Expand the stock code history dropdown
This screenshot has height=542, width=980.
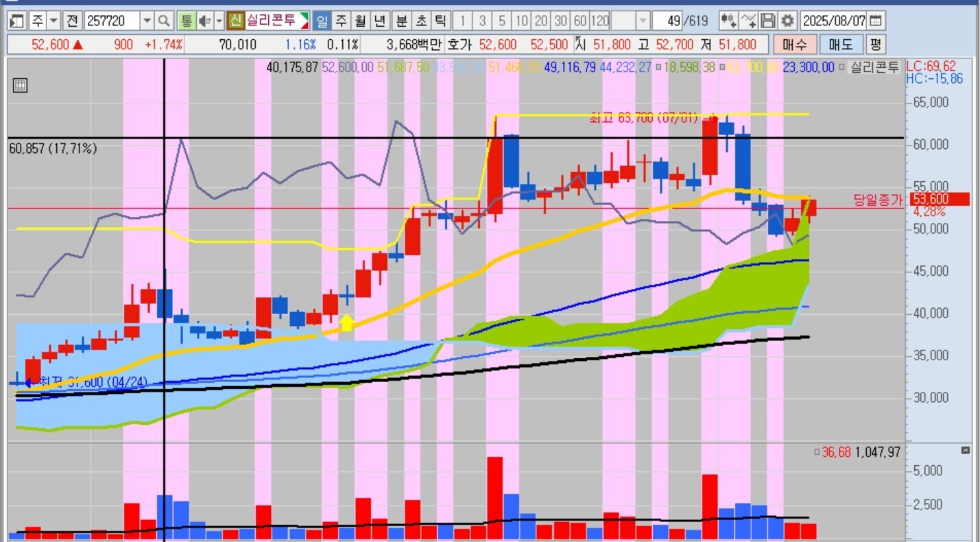(147, 21)
